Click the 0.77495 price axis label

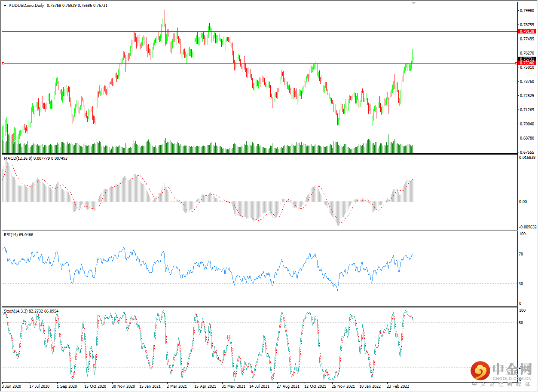pos(527,39)
